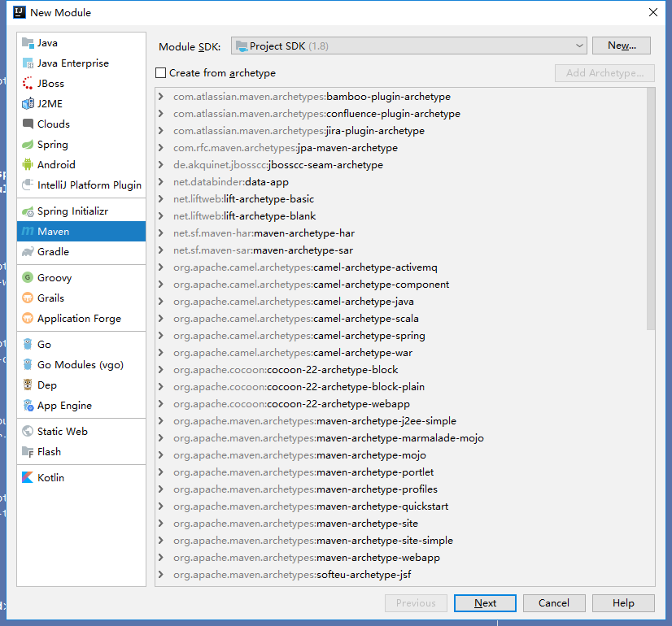Select jbosscc-seam-archetype row text

(x=278, y=165)
